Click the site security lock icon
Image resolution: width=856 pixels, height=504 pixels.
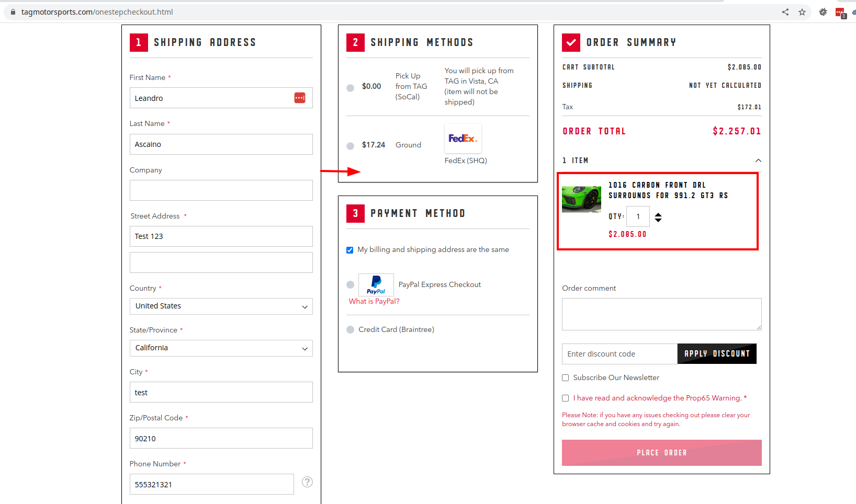13,12
